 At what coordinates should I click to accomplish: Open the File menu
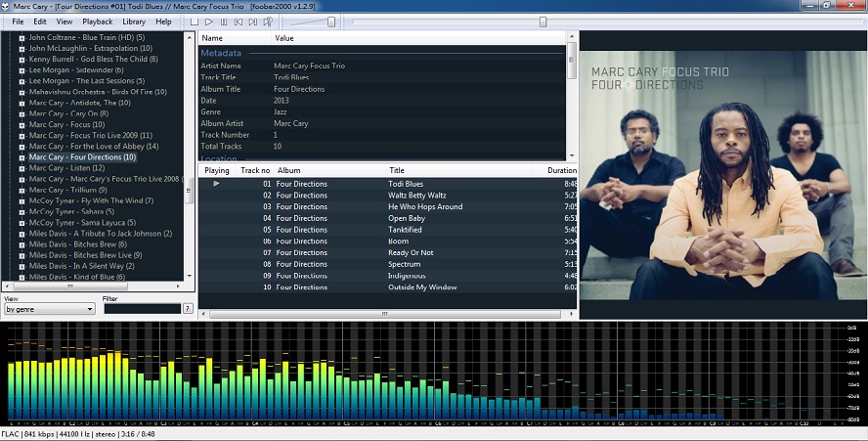[18, 22]
